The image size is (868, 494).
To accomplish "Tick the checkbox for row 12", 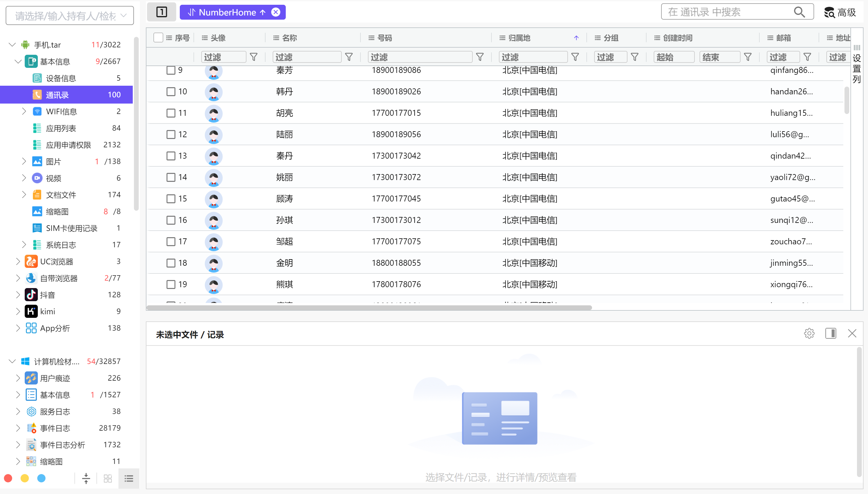I will pyautogui.click(x=171, y=134).
